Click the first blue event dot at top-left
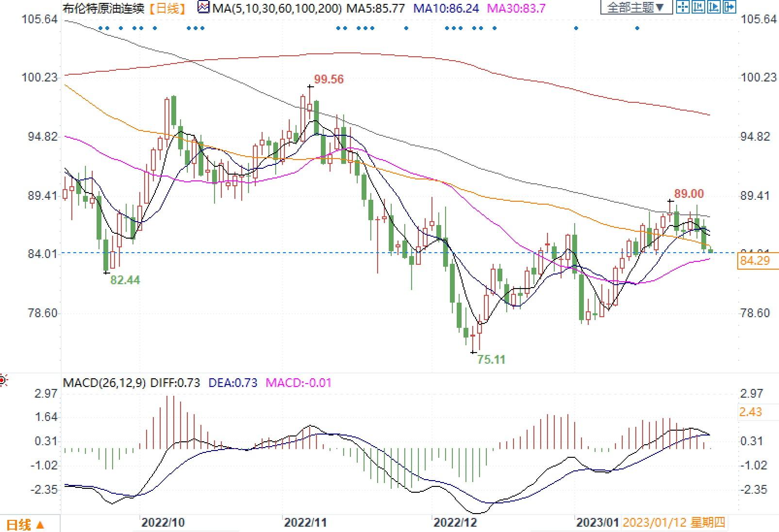The height and width of the screenshot is (532, 779). coord(100,28)
